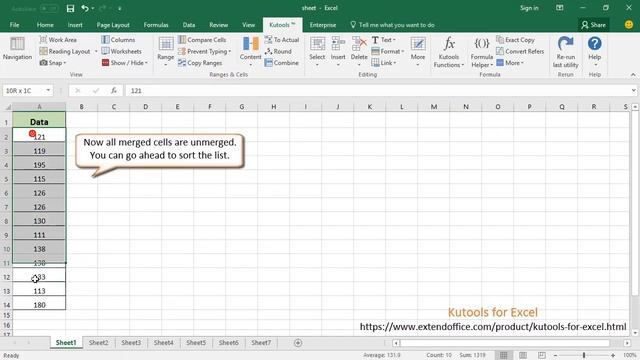This screenshot has width=640, height=360.
Task: Open the Prevent Typing dropdown
Action: (204, 51)
